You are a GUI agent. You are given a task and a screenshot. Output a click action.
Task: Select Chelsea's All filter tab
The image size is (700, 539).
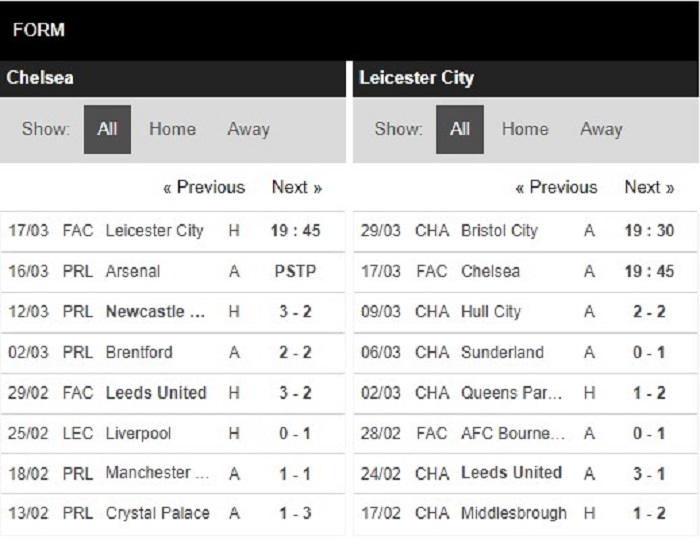[107, 130]
